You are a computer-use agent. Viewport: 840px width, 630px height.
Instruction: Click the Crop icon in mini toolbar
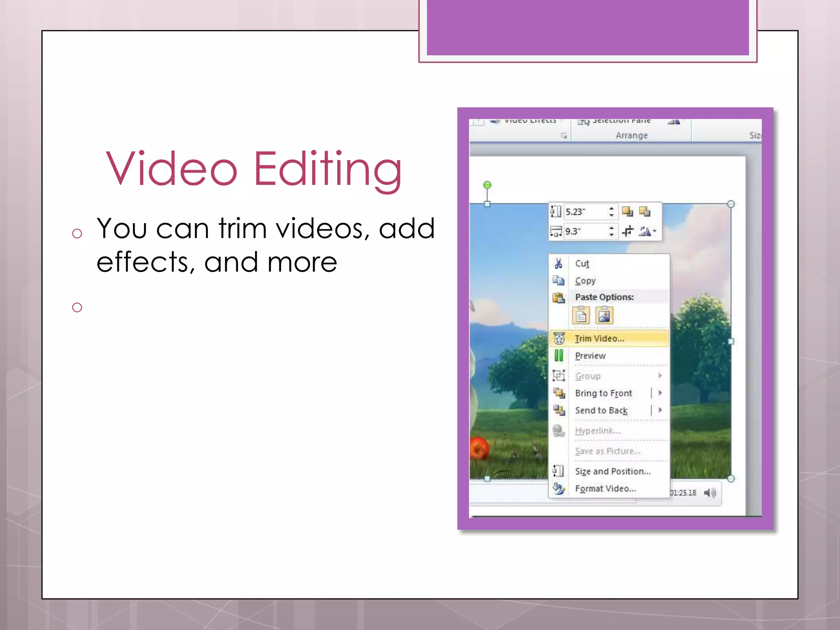click(x=628, y=232)
